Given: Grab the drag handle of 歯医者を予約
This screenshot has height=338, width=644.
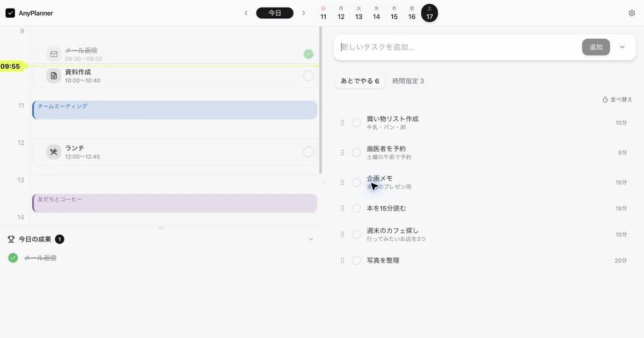Looking at the screenshot, I should pyautogui.click(x=342, y=152).
